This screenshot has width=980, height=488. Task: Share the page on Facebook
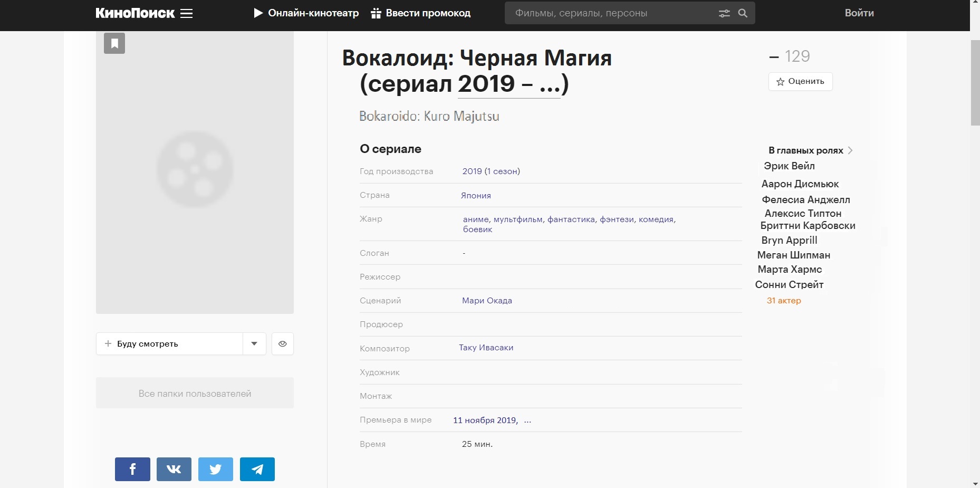tap(132, 469)
